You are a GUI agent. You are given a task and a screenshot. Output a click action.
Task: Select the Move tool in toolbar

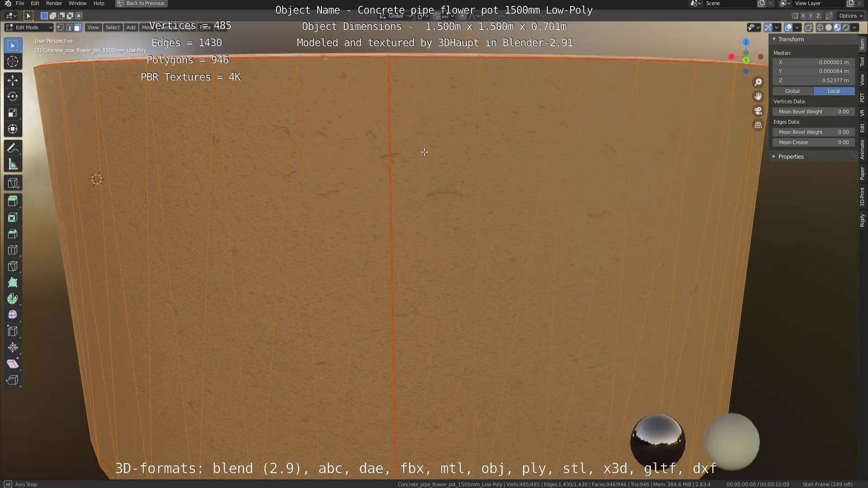(x=13, y=80)
